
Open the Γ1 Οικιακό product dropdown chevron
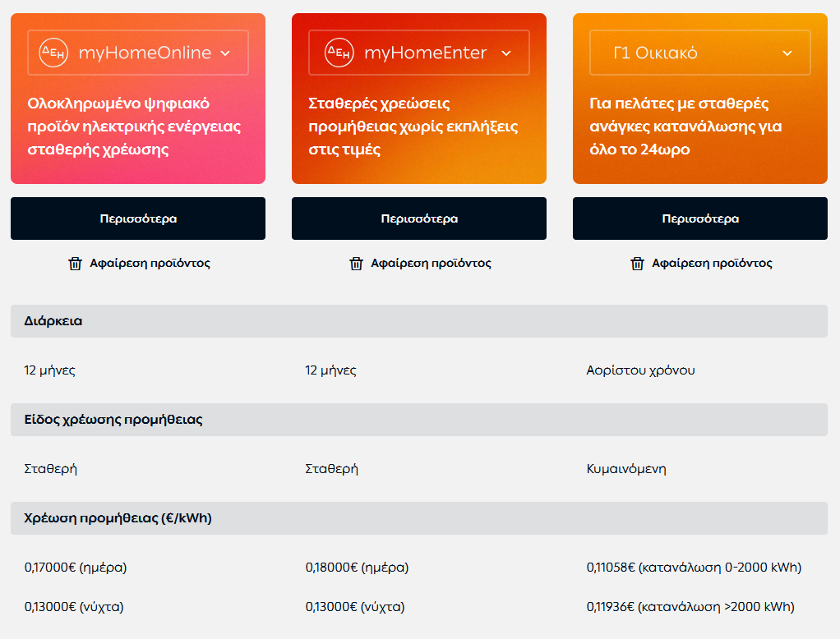click(x=787, y=53)
